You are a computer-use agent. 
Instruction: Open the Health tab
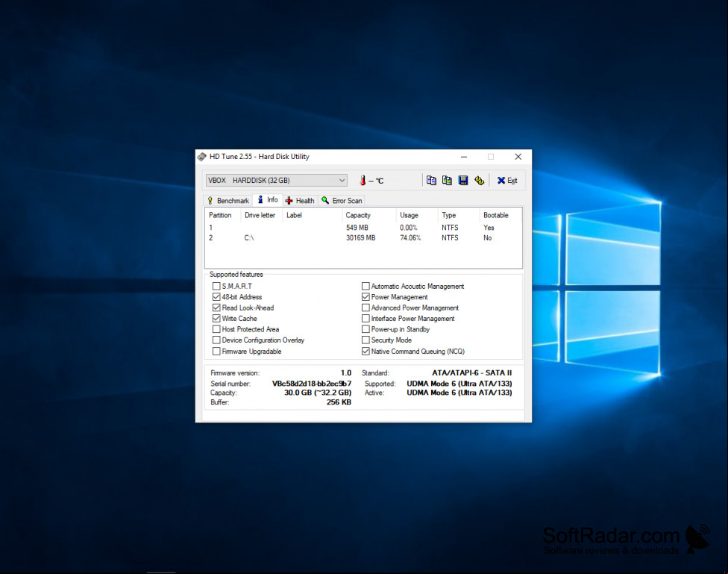coord(300,201)
